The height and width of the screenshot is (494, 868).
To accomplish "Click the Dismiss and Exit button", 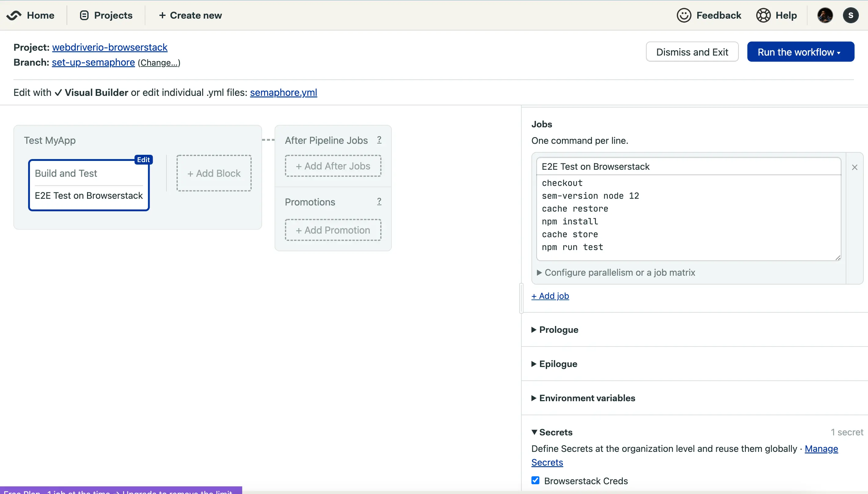I will [x=691, y=52].
